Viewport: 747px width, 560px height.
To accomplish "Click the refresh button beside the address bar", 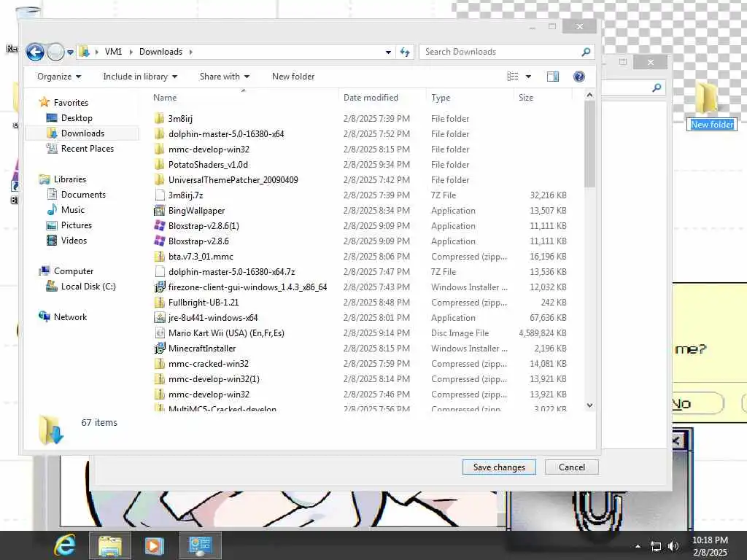I will pos(404,52).
